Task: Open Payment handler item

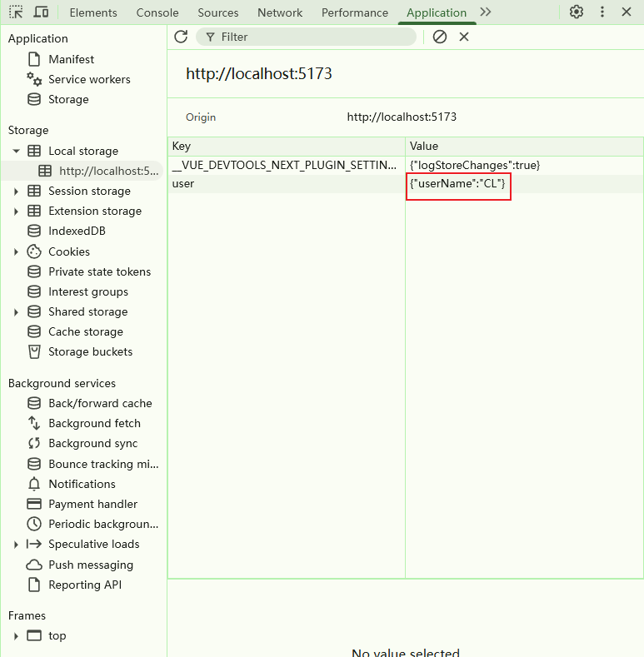Action: click(92, 504)
